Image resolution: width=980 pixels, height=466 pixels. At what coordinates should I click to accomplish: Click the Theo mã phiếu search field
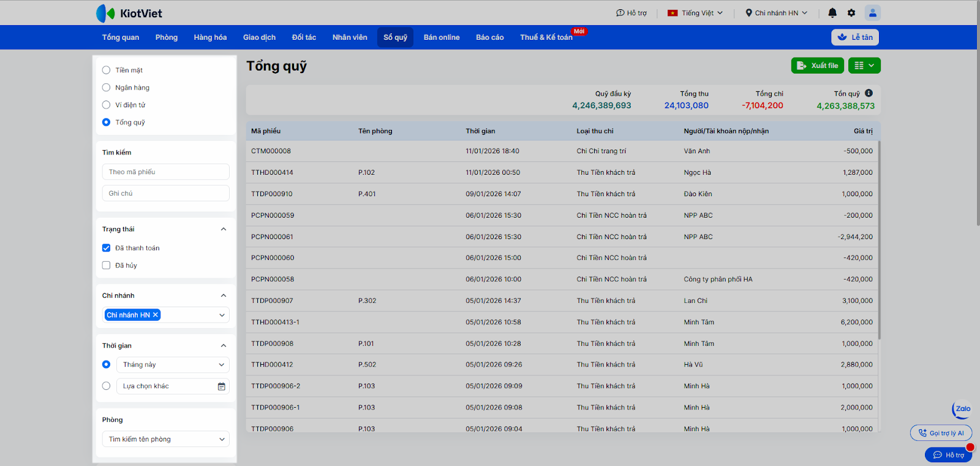coord(165,172)
